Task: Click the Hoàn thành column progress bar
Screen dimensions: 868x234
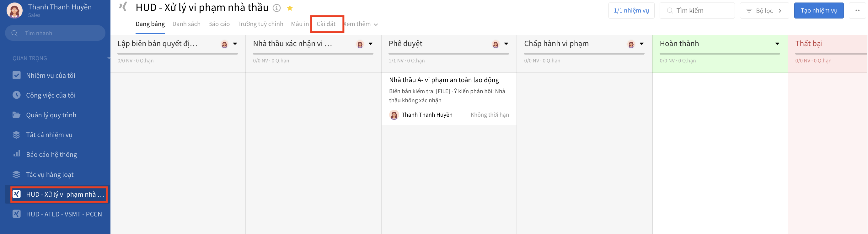Action: (x=719, y=53)
